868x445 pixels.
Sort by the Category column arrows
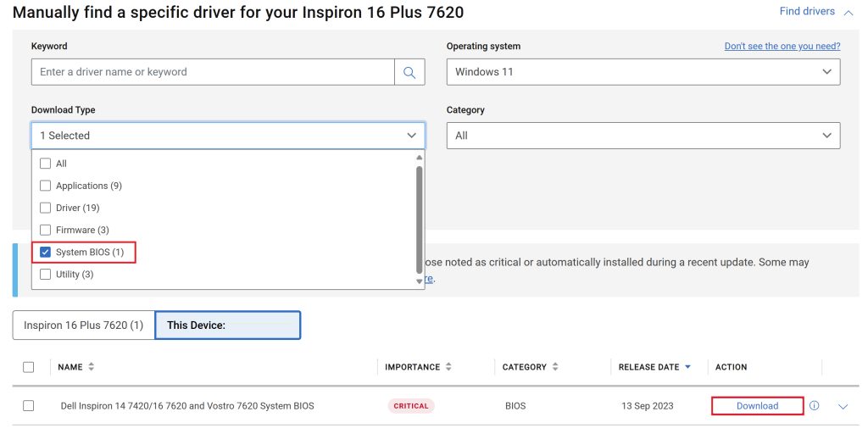click(555, 367)
